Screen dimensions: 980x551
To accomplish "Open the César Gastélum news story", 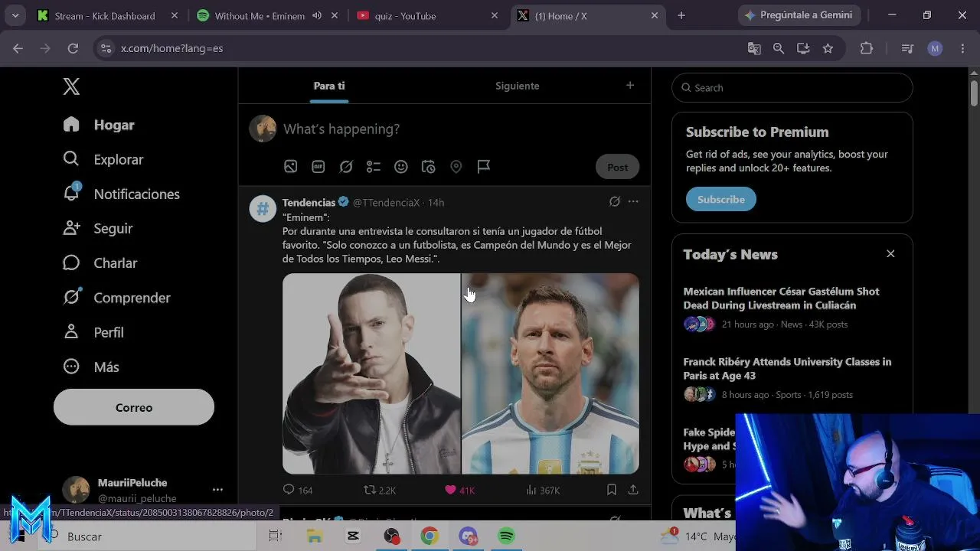I will [x=792, y=308].
